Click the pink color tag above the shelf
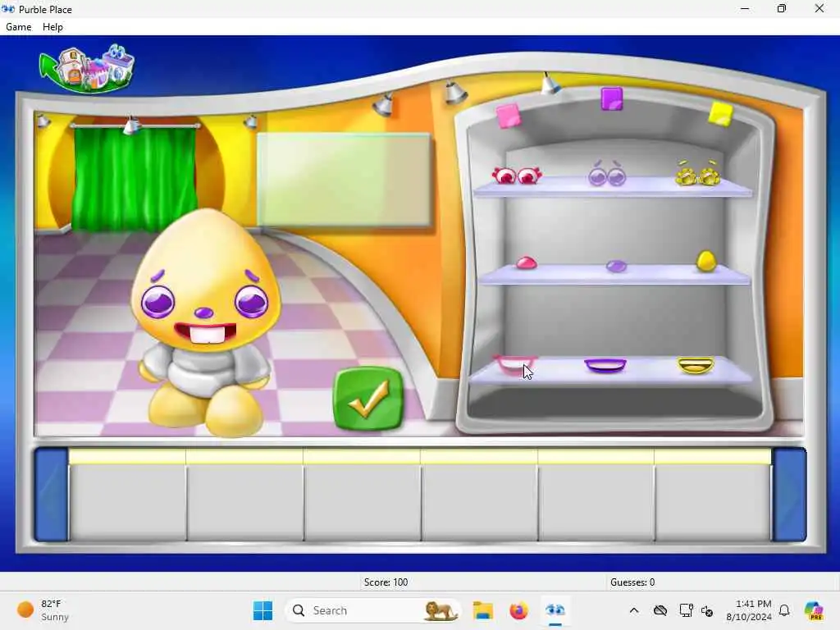840x630 pixels. click(x=508, y=116)
